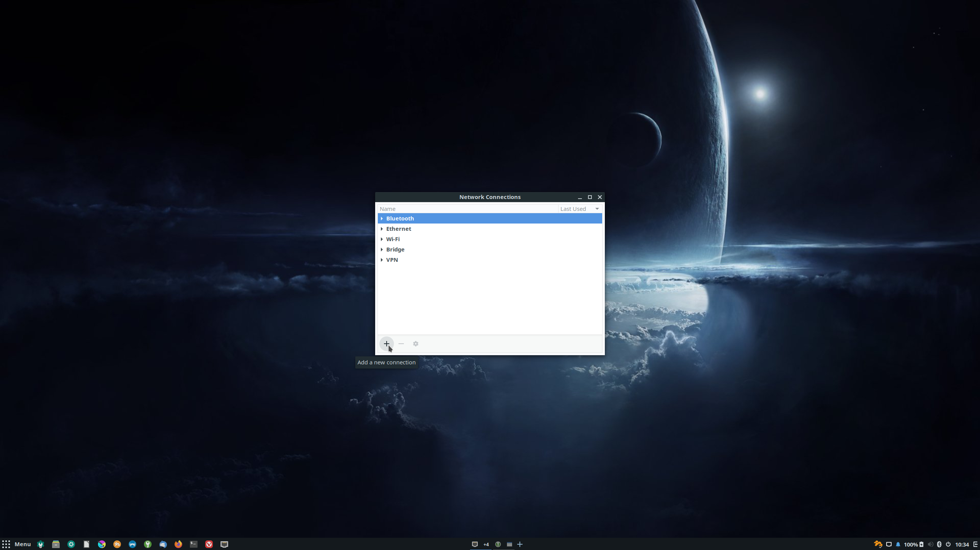Image resolution: width=980 pixels, height=550 pixels.
Task: Click the plus icon to add a connection
Action: coord(386,344)
